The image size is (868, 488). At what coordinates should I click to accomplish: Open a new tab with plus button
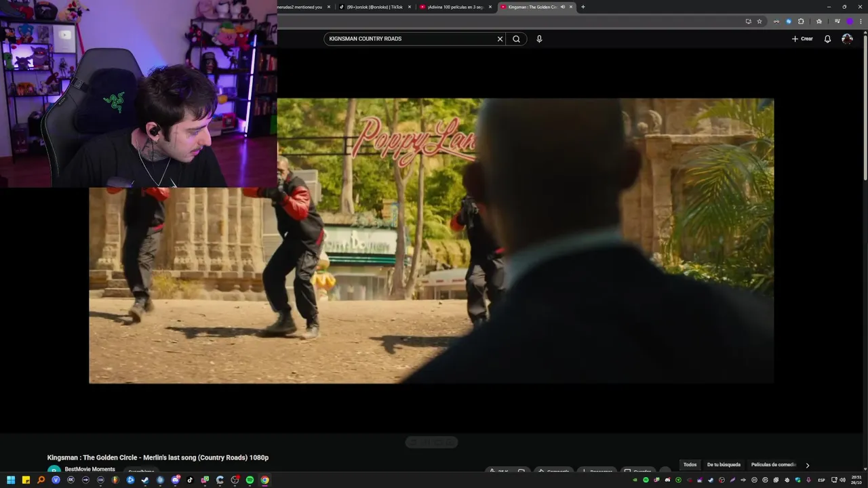pos(583,7)
